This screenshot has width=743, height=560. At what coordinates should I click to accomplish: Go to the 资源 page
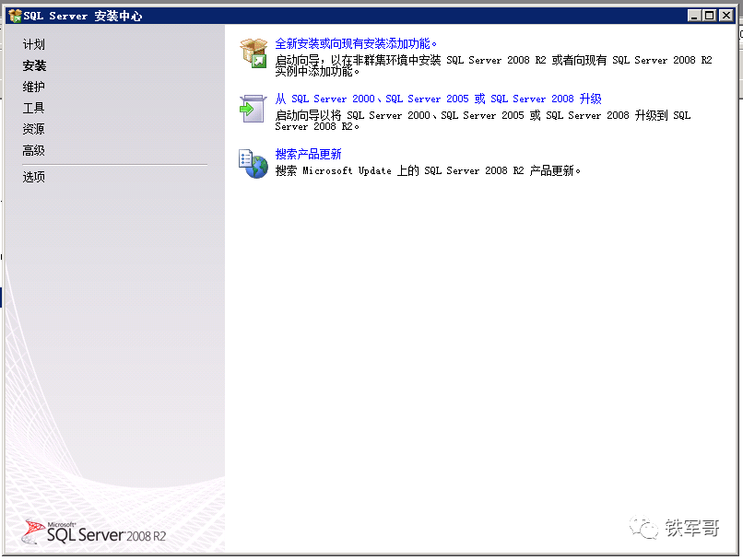coord(34,129)
